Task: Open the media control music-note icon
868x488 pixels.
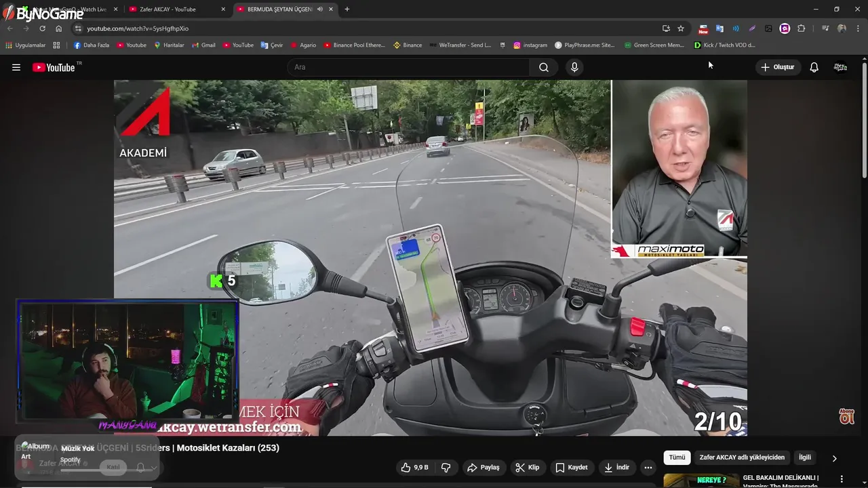Action: coord(825,28)
